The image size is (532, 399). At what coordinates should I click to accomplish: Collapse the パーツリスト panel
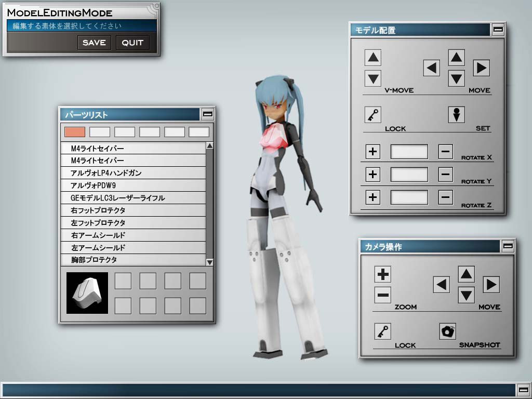coord(207,114)
